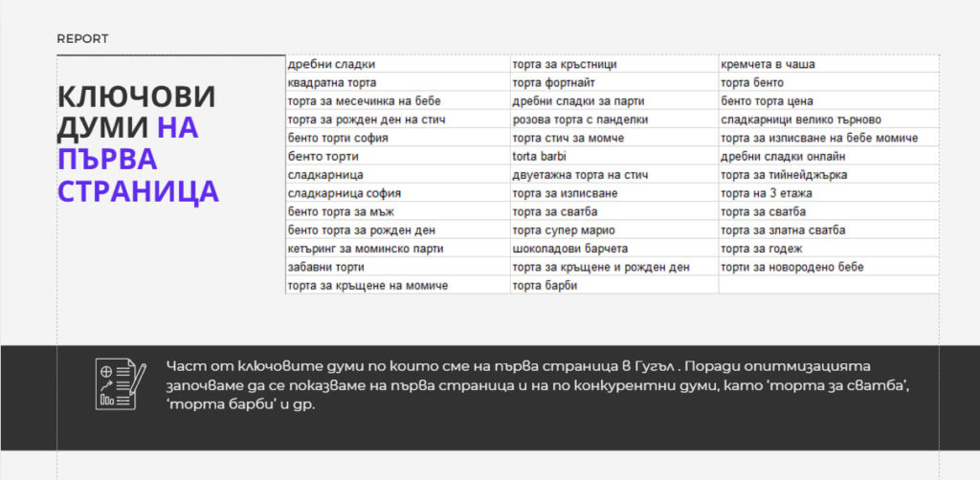The width and height of the screenshot is (980, 480).
Task: Click the REPORT label at top
Action: coord(82,39)
